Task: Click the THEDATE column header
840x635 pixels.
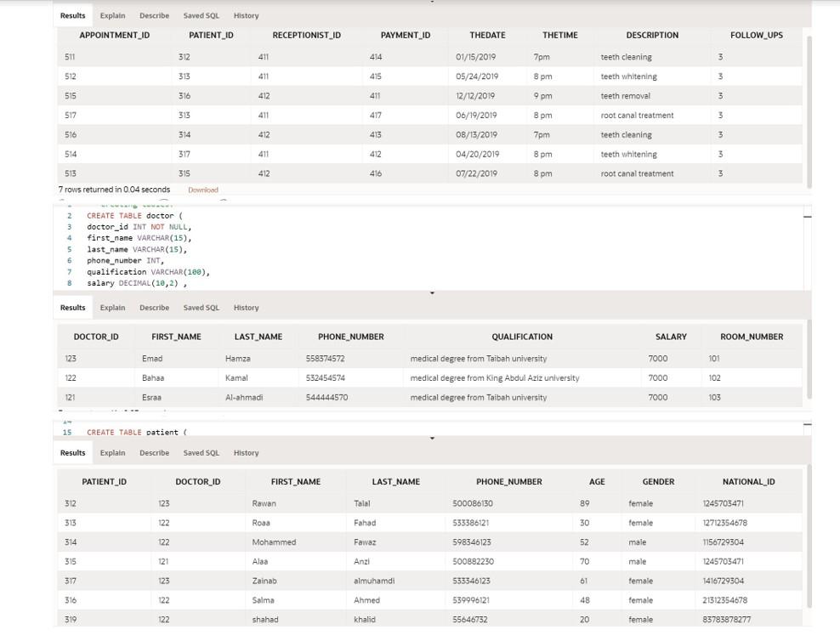Action: click(487, 36)
